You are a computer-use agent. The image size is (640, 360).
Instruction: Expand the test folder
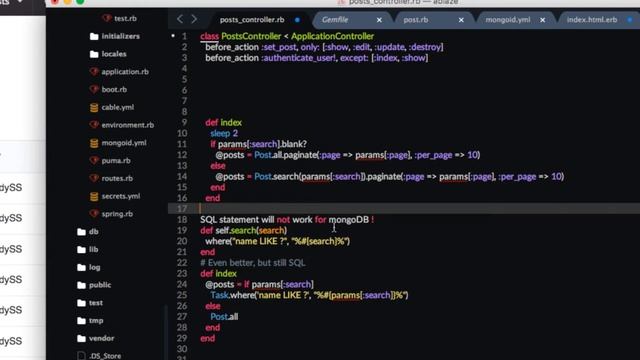pos(96,303)
